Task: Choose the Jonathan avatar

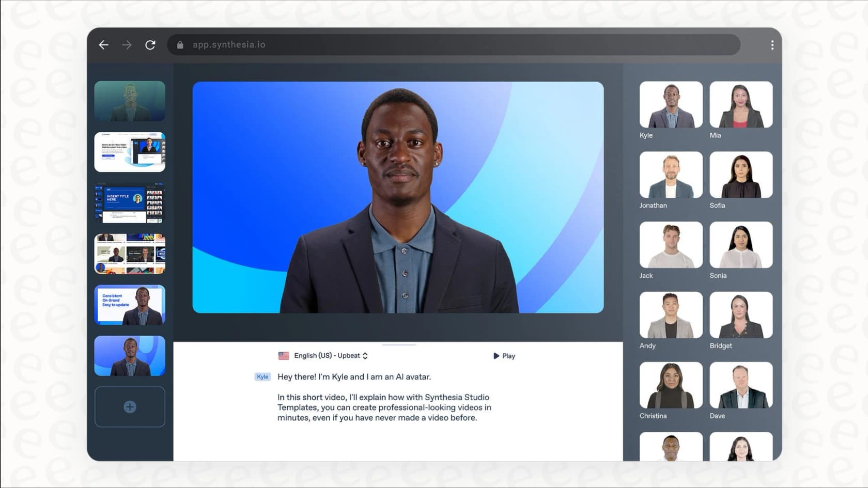Action: tap(671, 175)
